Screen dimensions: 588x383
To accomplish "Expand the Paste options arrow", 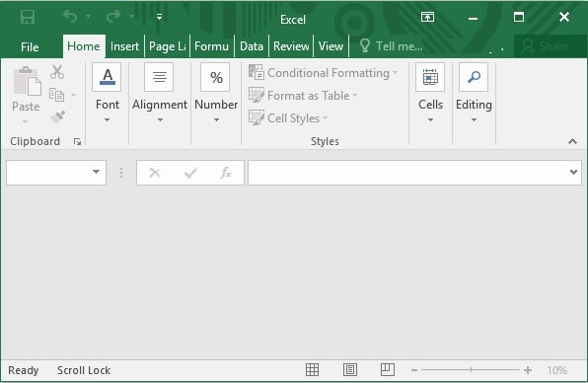I will click(25, 121).
